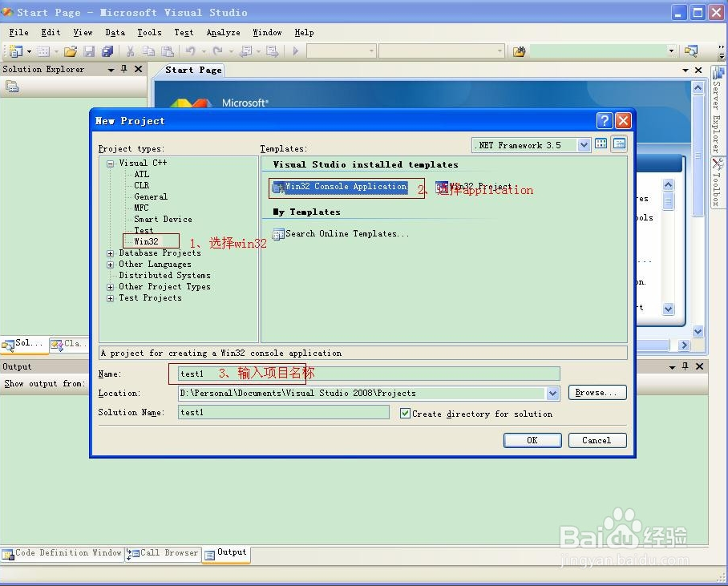Switch to the Class View tab

pyautogui.click(x=69, y=344)
